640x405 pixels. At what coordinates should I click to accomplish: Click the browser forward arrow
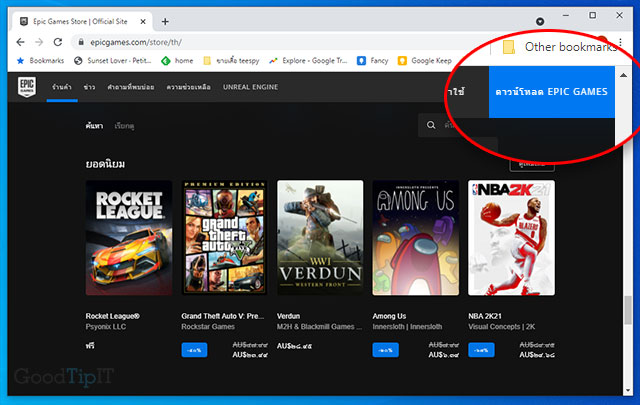[x=39, y=42]
